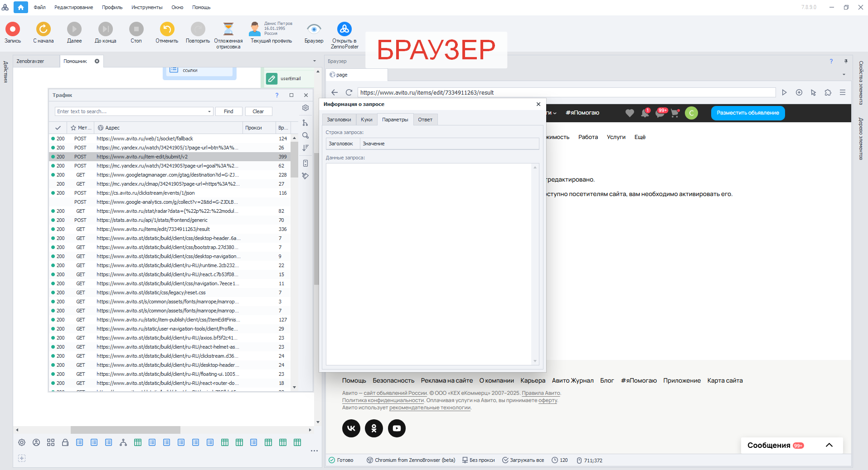Toggle Загружать все in status bar
The width and height of the screenshot is (868, 470).
coord(523,460)
